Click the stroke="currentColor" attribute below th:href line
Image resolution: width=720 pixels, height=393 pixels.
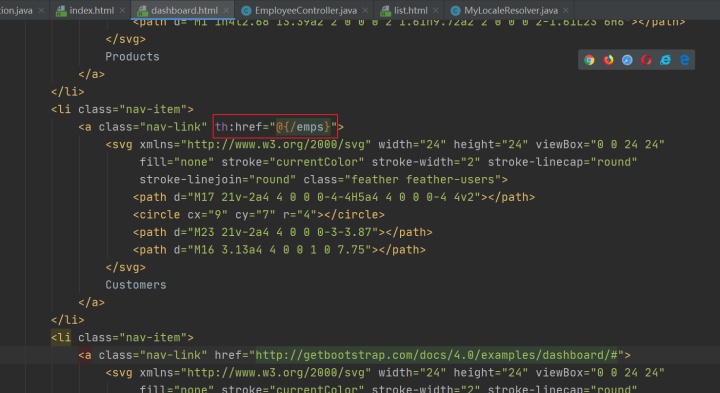click(x=293, y=162)
